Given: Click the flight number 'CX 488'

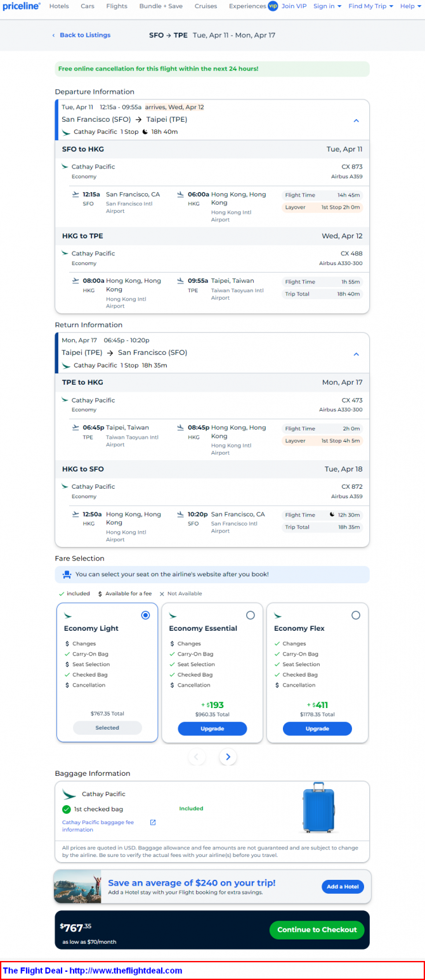Looking at the screenshot, I should [352, 253].
